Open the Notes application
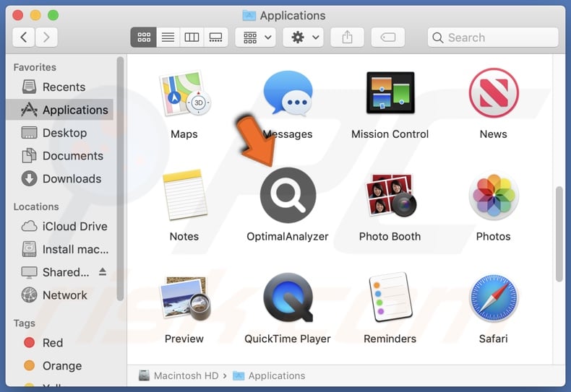571x392 pixels. [184, 194]
